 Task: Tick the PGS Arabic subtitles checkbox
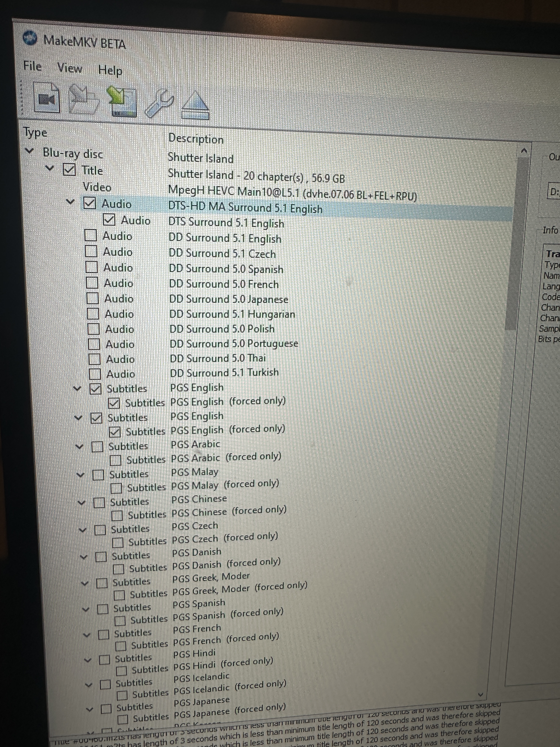point(98,446)
